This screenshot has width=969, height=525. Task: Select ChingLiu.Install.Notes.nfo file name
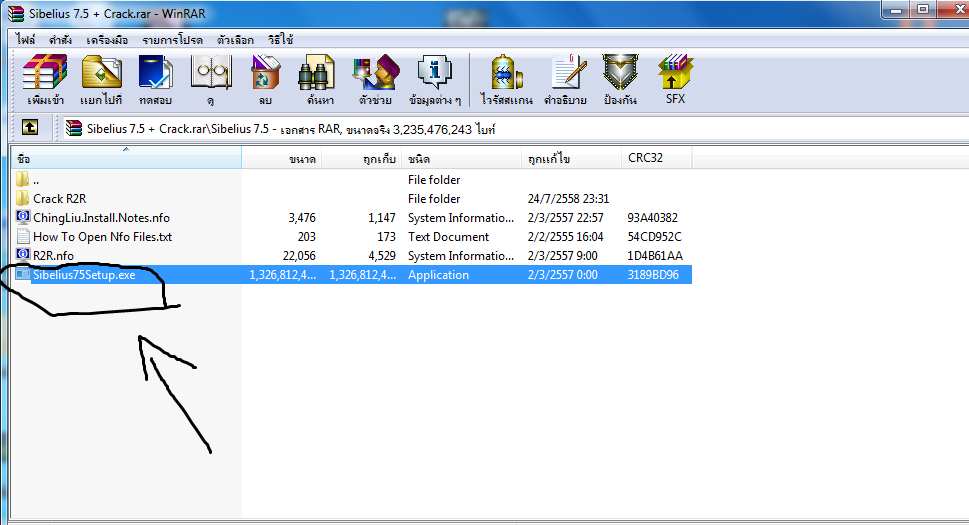click(x=101, y=218)
